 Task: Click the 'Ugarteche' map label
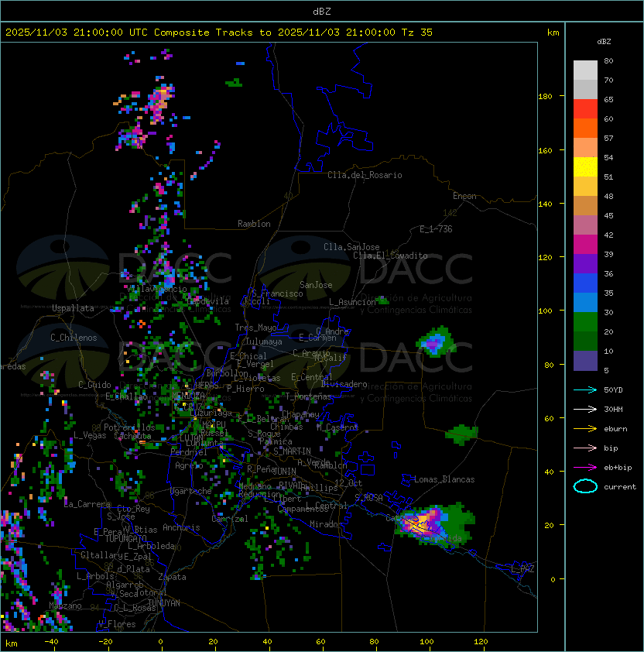coord(191,491)
